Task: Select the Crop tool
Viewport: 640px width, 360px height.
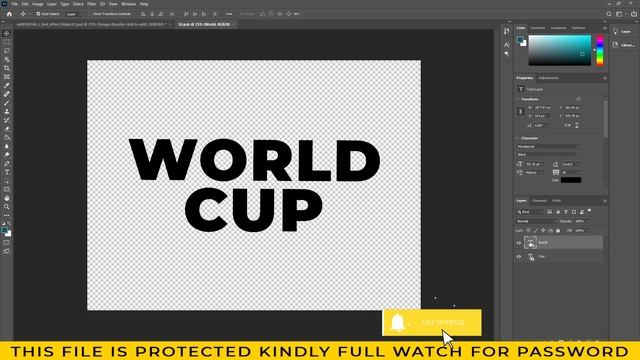Action: click(7, 68)
